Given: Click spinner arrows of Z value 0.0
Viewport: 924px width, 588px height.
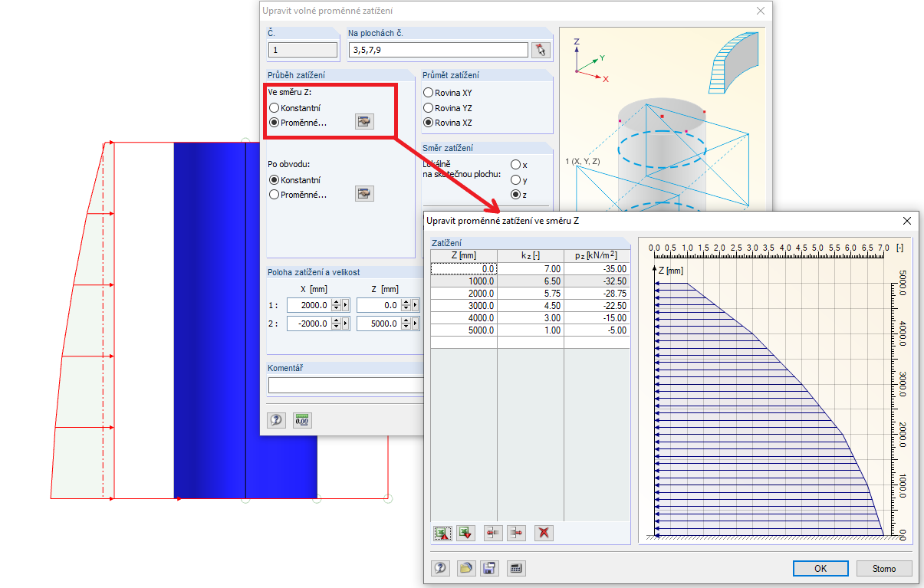Looking at the screenshot, I should click(x=405, y=305).
